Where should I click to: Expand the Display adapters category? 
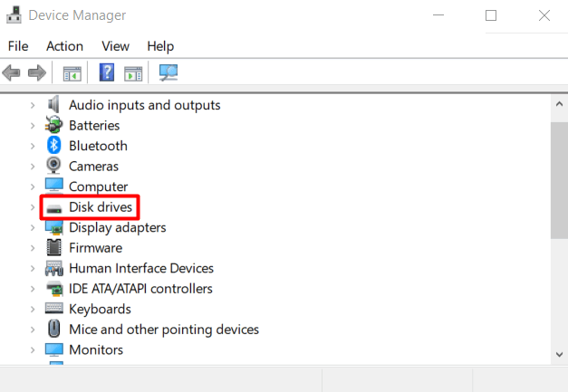pos(33,227)
